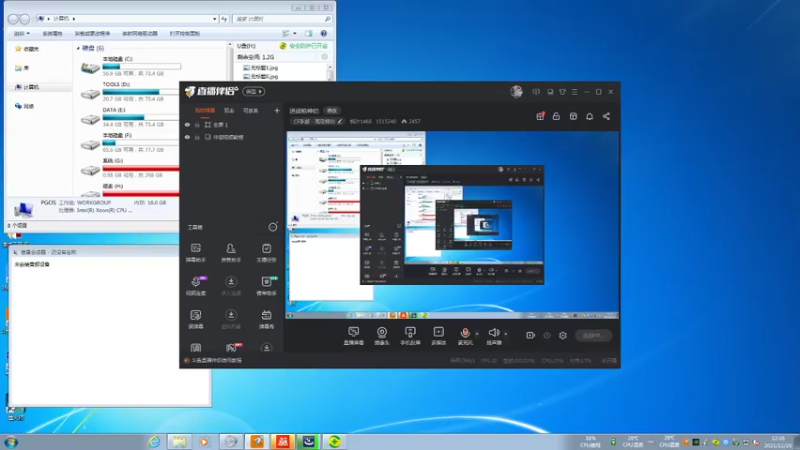This screenshot has height=450, width=800.
Task: Open the user avatar in the live companion title bar
Action: [516, 91]
